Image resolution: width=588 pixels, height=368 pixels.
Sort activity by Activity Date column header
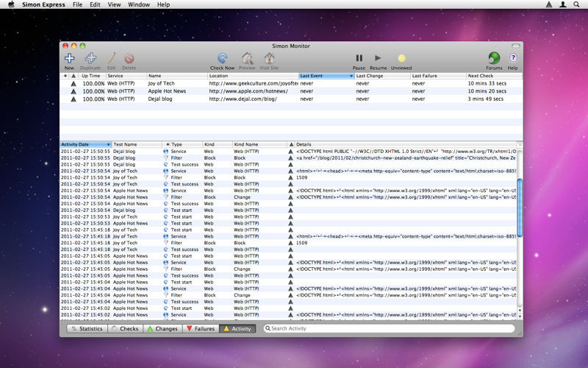[x=86, y=144]
